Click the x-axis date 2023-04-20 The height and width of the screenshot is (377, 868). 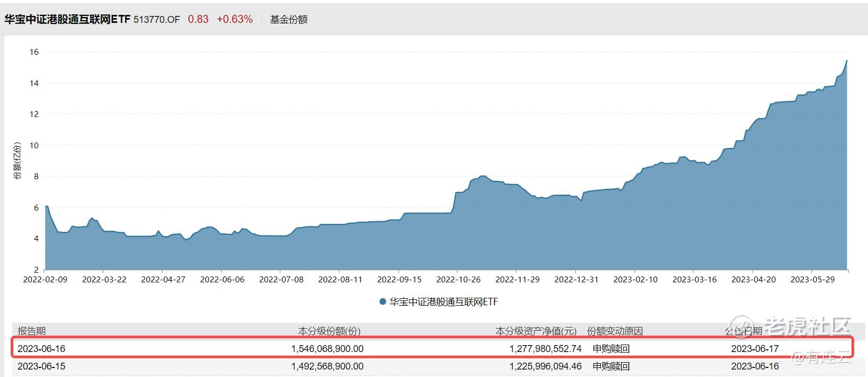pyautogui.click(x=754, y=280)
